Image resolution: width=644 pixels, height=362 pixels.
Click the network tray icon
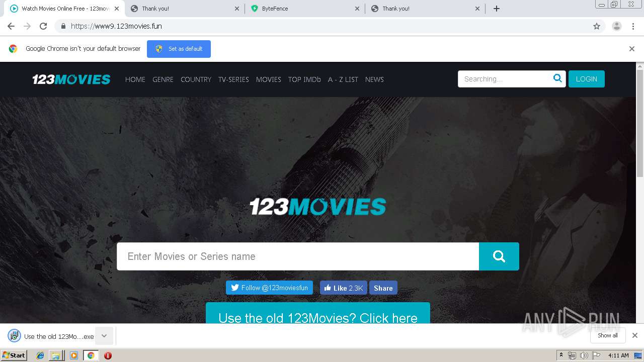click(x=572, y=355)
